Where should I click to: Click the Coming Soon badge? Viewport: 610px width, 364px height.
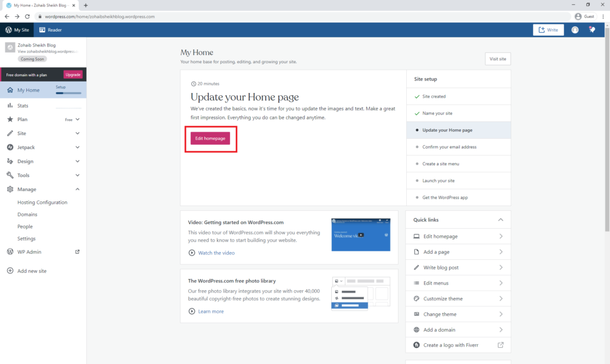point(32,59)
